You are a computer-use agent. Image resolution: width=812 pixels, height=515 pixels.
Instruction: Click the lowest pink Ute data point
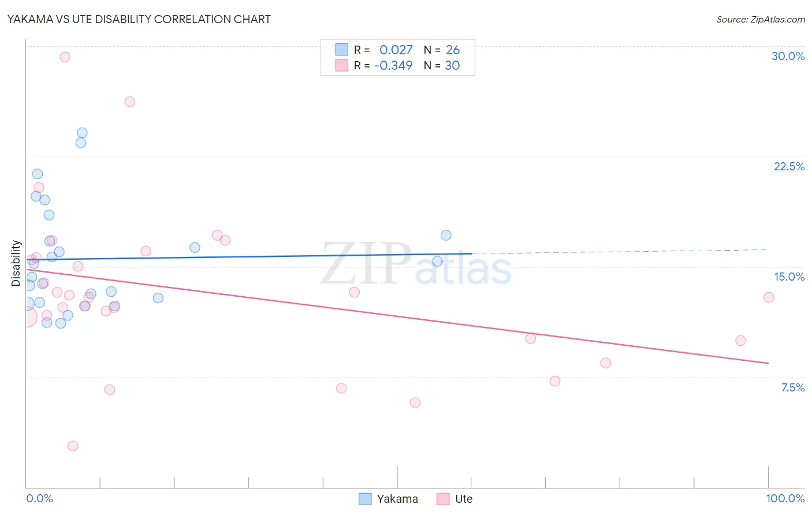coord(73,446)
